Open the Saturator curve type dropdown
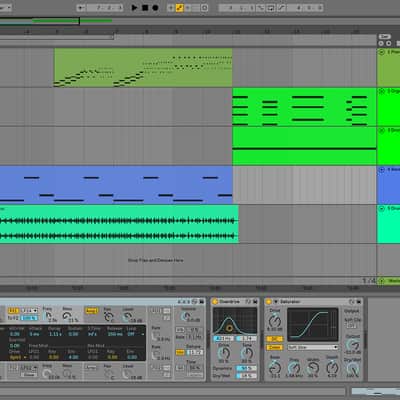This screenshot has height=400, width=400. pyautogui.click(x=313, y=347)
